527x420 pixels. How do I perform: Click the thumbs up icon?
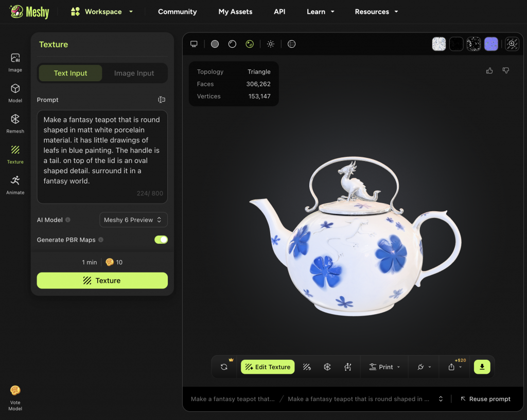tap(489, 71)
